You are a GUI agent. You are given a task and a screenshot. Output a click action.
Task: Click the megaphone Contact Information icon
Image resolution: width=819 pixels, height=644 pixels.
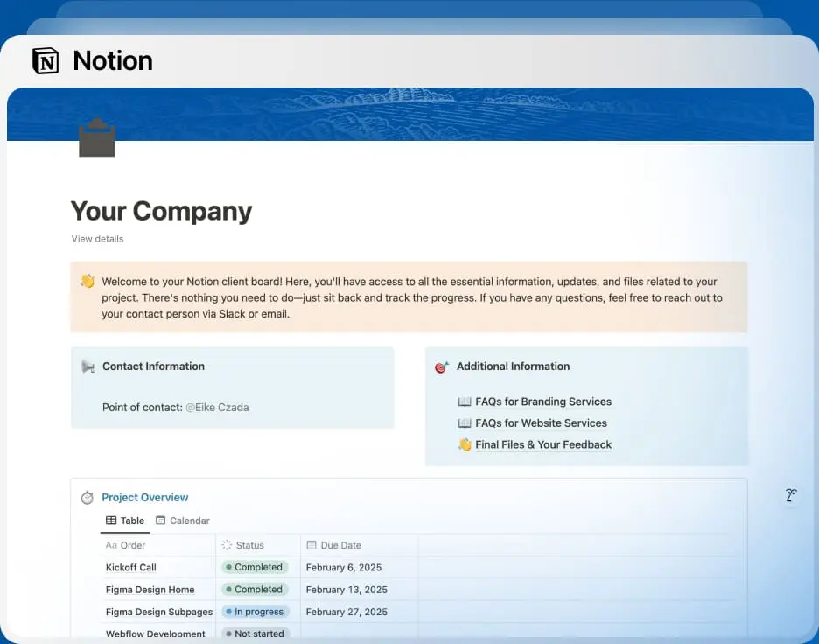(x=87, y=367)
